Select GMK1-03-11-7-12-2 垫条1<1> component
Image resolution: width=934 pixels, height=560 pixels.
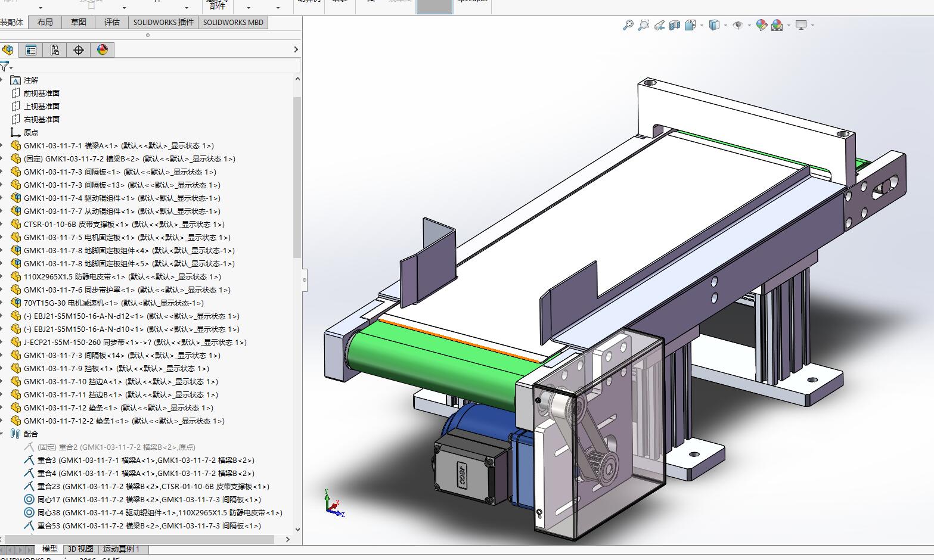(124, 421)
